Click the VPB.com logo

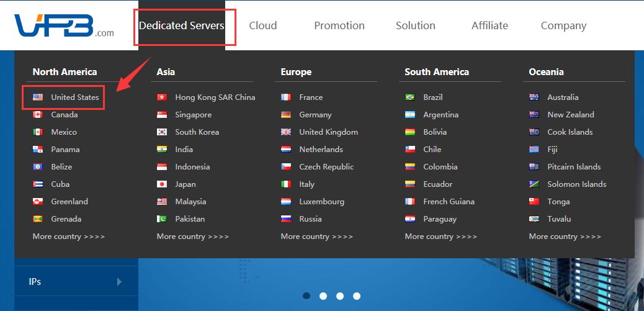tap(64, 25)
